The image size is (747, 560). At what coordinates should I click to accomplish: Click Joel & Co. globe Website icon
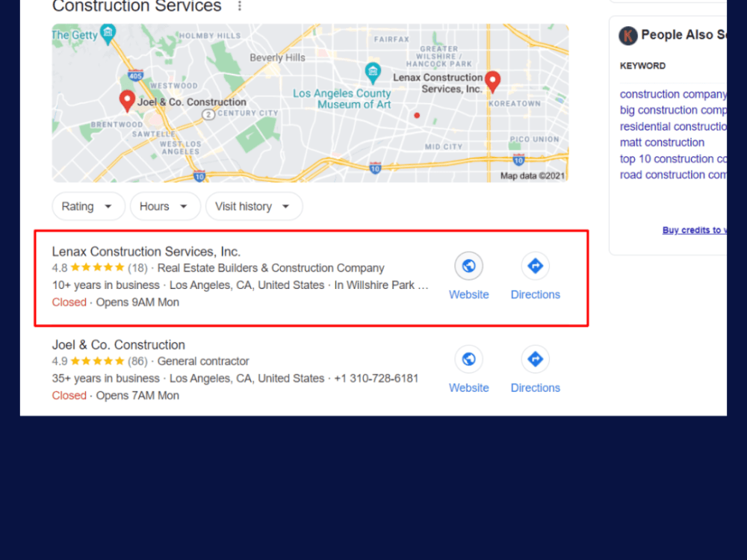click(469, 359)
